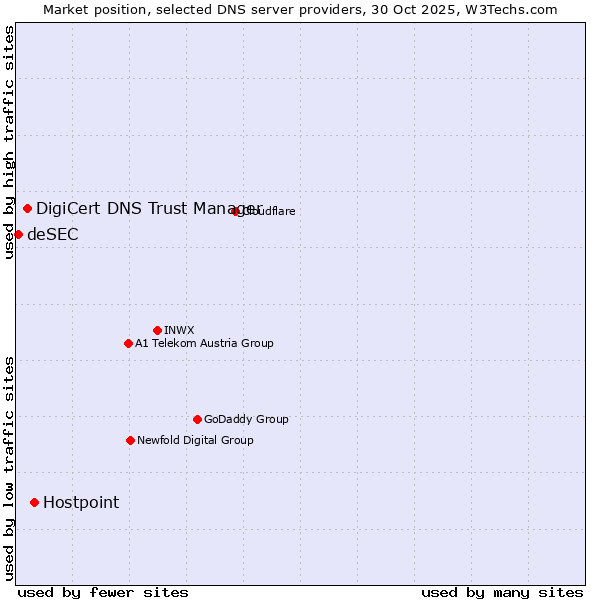Click the 'used by high traffic sites' axis label

[x=9, y=142]
